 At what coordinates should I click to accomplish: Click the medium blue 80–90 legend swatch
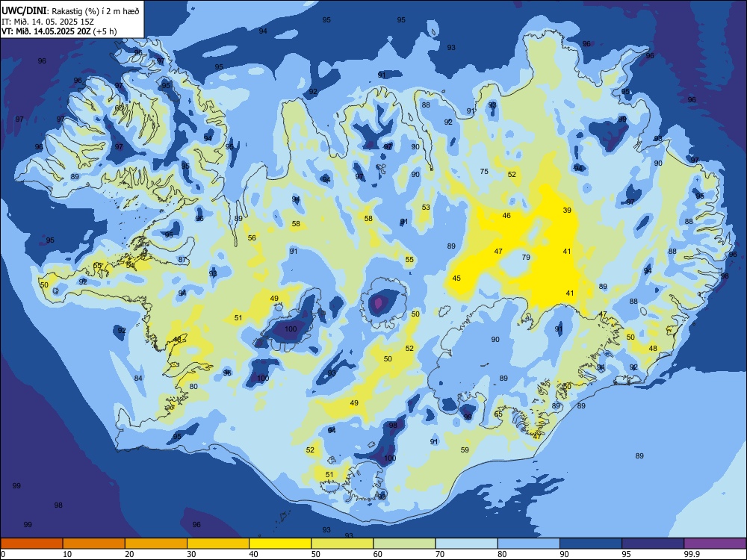[x=529, y=544]
